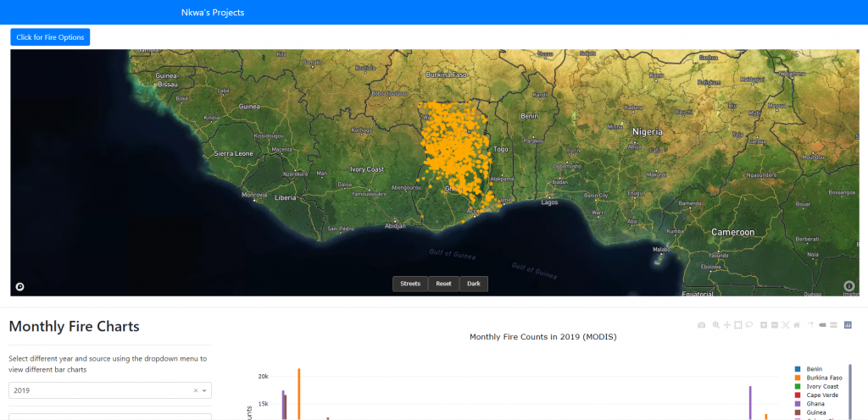Select the chart Zoom tool
Screen dimensions: 868x420
pyautogui.click(x=716, y=325)
